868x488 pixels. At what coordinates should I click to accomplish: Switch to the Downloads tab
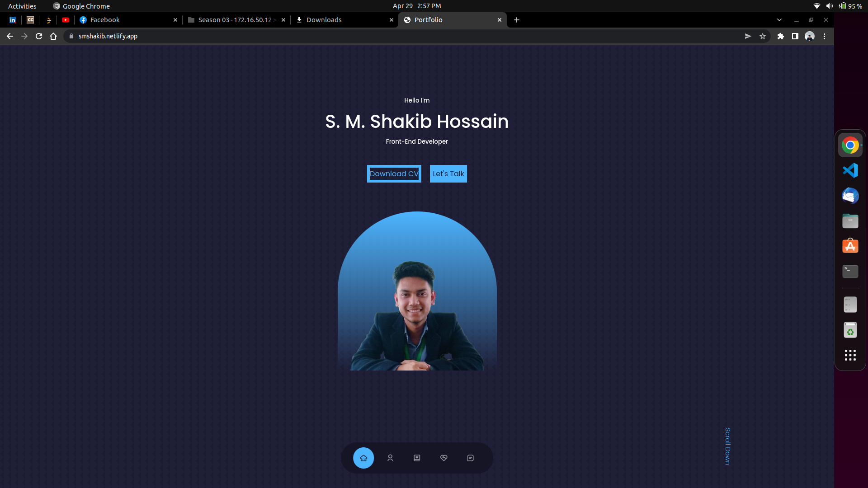(x=325, y=20)
